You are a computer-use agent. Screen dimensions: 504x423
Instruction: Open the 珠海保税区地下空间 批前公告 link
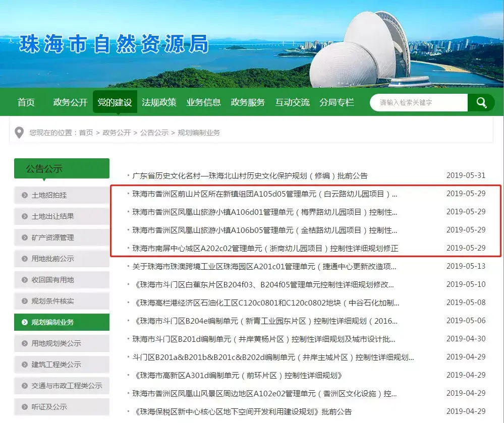tap(242, 412)
